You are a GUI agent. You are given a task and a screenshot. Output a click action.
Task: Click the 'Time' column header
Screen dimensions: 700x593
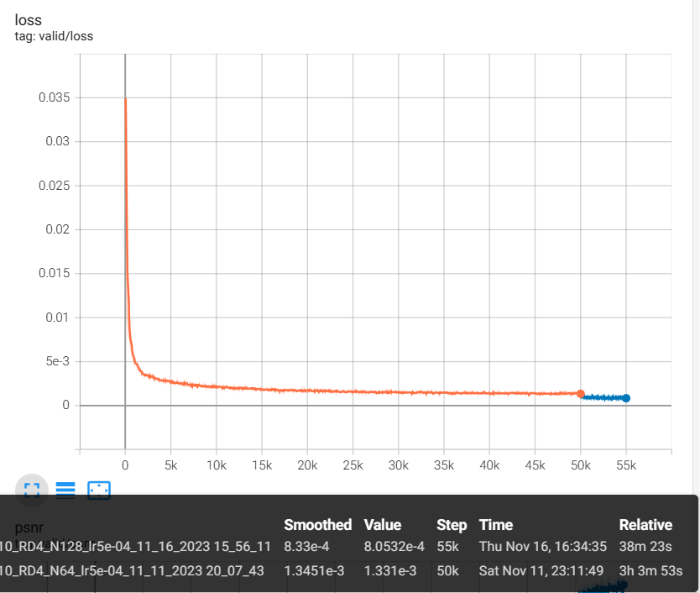click(495, 525)
